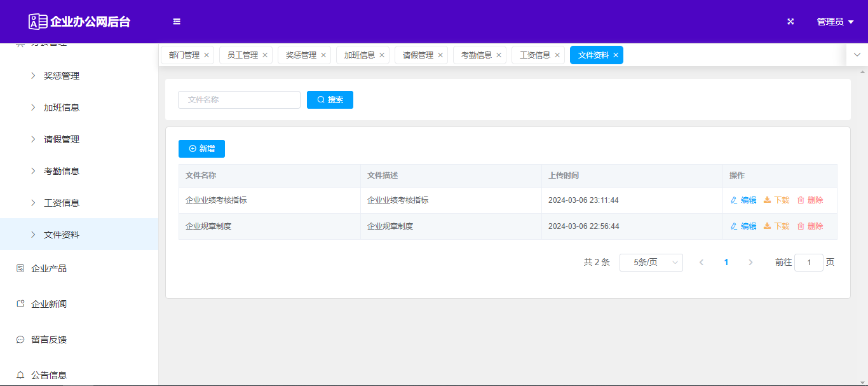Viewport: 868px width, 386px height.
Task: Close the 部门管理 tab
Action: [x=207, y=55]
